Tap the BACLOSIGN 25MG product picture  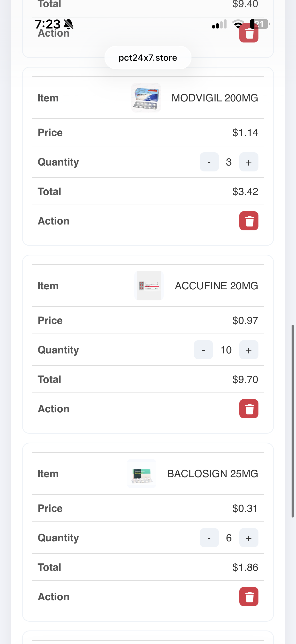click(142, 474)
